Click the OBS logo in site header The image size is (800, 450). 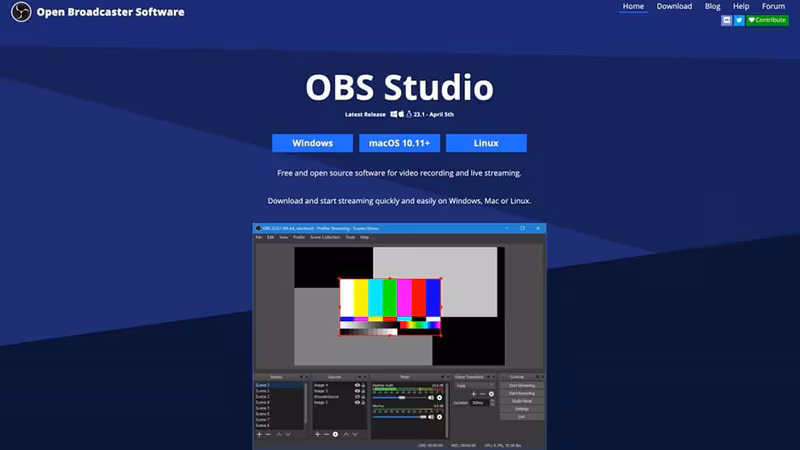21,12
